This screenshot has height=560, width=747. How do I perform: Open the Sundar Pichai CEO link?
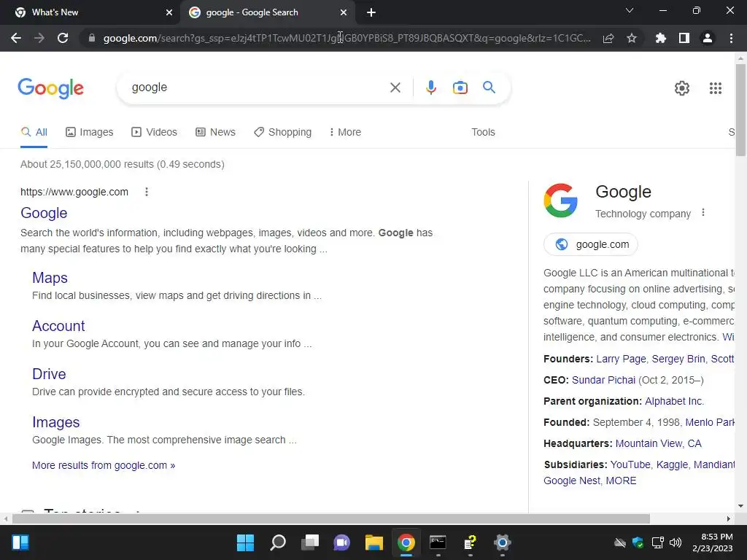coord(603,380)
